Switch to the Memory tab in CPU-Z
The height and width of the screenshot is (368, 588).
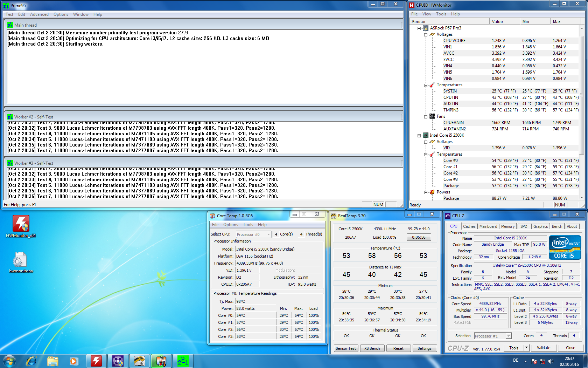pyautogui.click(x=508, y=226)
